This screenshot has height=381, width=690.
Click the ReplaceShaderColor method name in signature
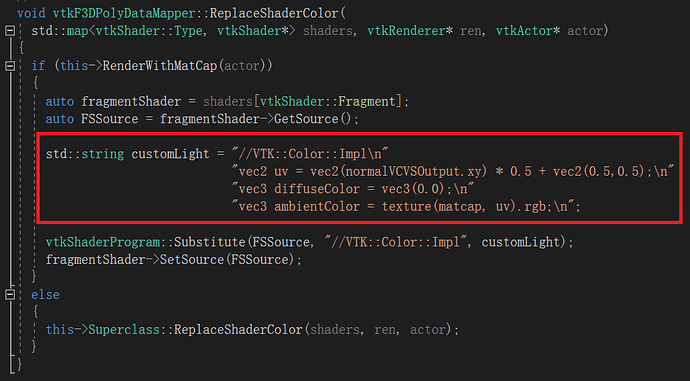coord(274,13)
